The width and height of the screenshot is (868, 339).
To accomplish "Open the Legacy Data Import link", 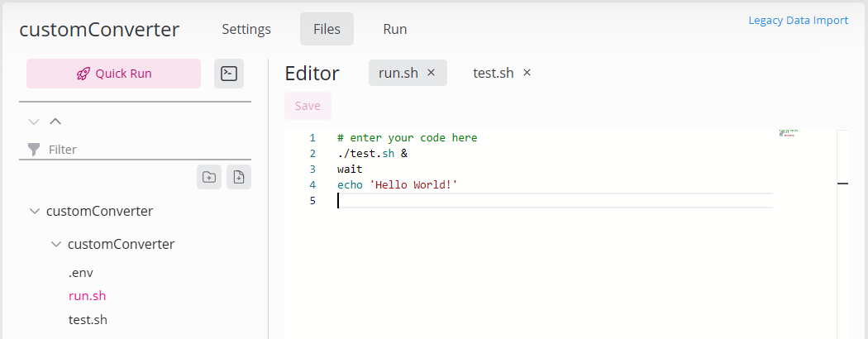I will coord(798,20).
